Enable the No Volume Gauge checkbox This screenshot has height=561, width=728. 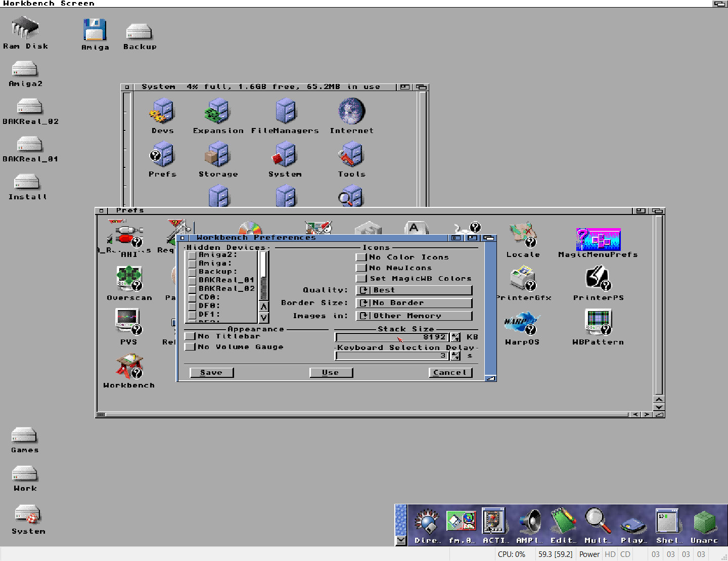tap(190, 347)
